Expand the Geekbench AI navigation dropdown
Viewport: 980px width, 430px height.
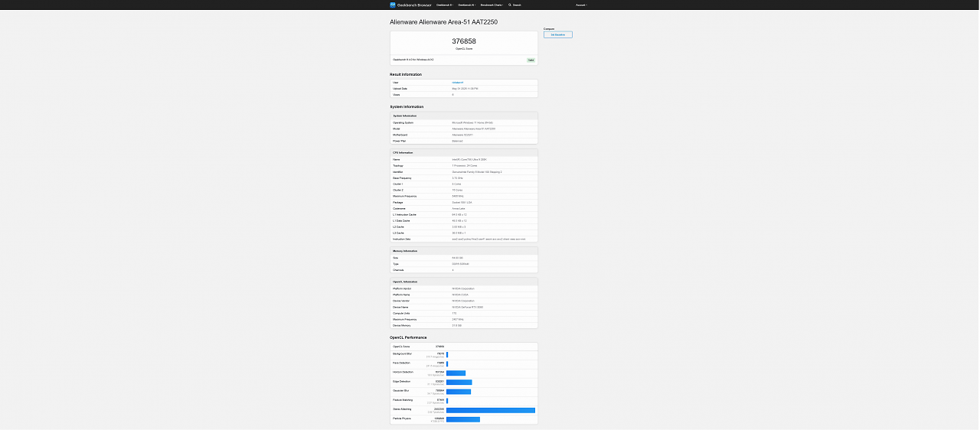pyautogui.click(x=466, y=5)
